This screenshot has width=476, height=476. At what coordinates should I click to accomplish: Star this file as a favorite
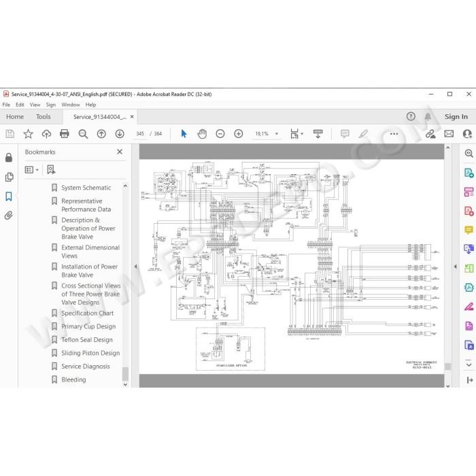(x=29, y=134)
